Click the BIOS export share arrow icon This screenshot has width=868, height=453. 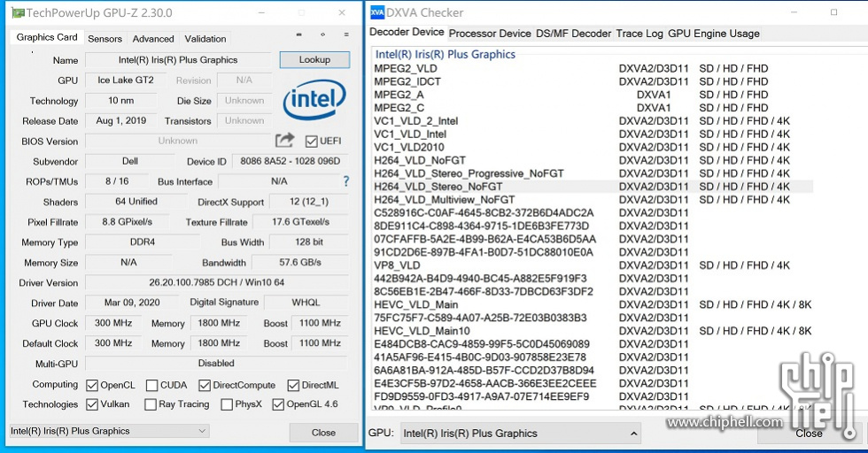coord(284,141)
